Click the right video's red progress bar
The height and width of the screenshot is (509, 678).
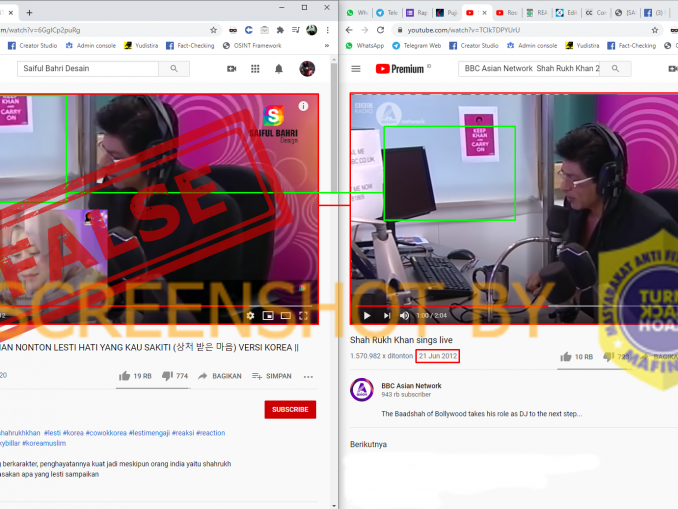click(x=452, y=306)
